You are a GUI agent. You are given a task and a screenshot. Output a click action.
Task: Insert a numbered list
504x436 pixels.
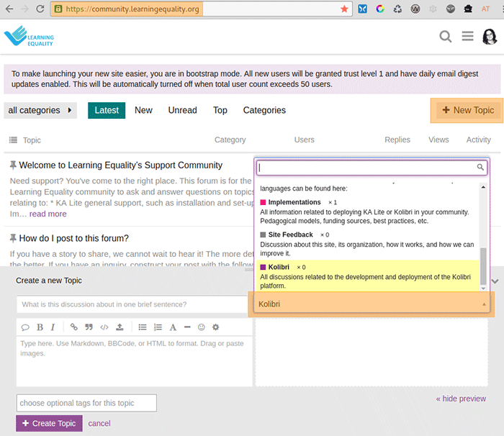[158, 327]
